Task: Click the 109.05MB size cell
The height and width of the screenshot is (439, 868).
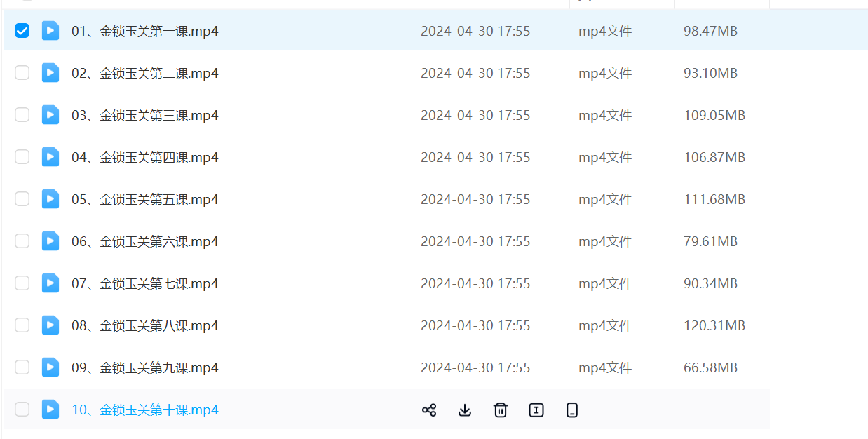Action: [714, 115]
